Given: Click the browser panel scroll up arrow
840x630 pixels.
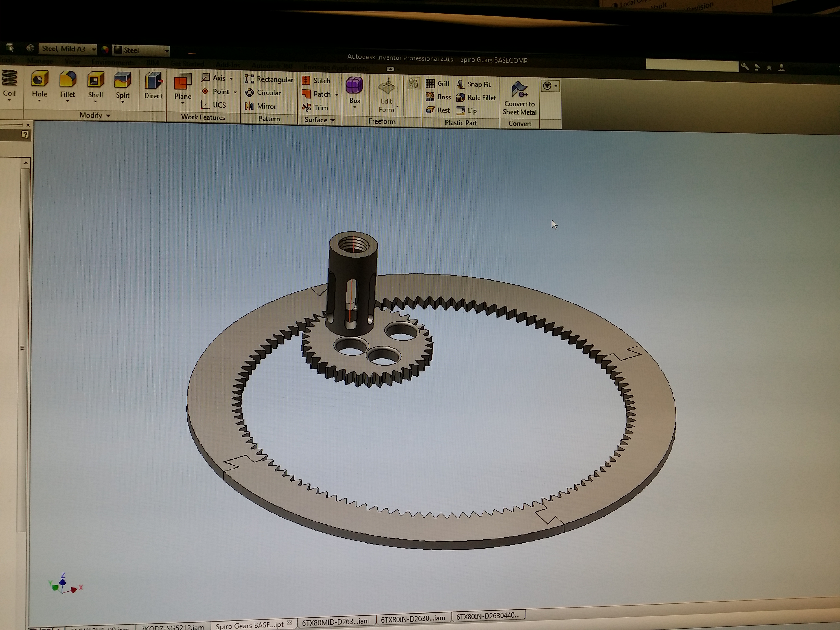Looking at the screenshot, I should 25,163.
